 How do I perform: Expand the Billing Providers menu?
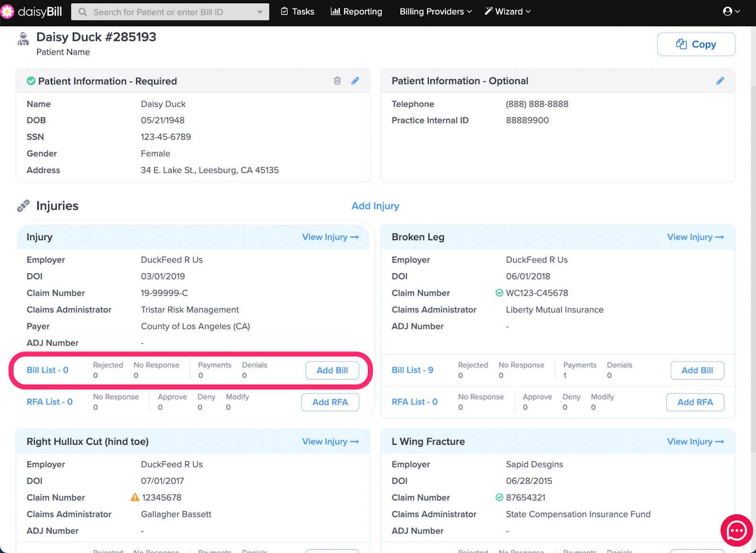(435, 11)
